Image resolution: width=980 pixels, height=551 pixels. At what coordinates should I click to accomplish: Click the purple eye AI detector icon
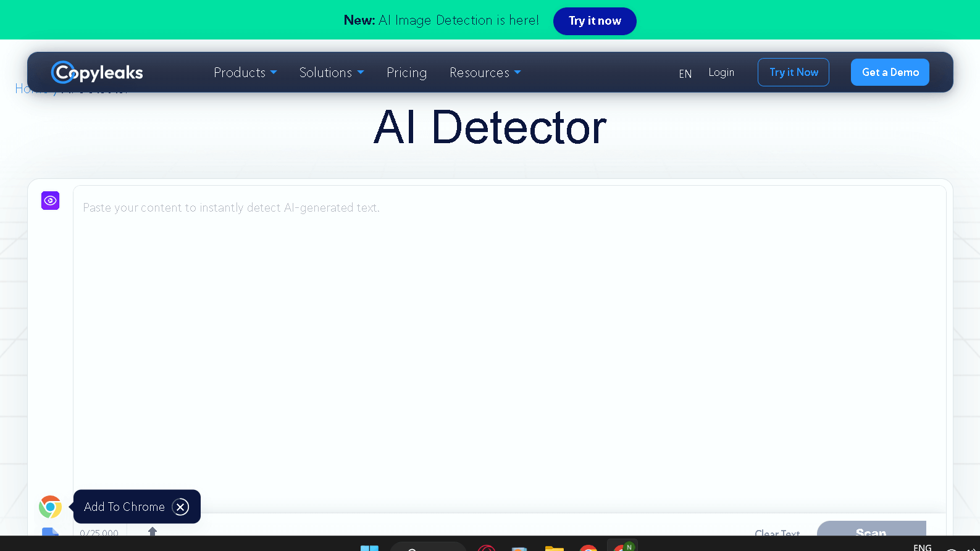50,201
